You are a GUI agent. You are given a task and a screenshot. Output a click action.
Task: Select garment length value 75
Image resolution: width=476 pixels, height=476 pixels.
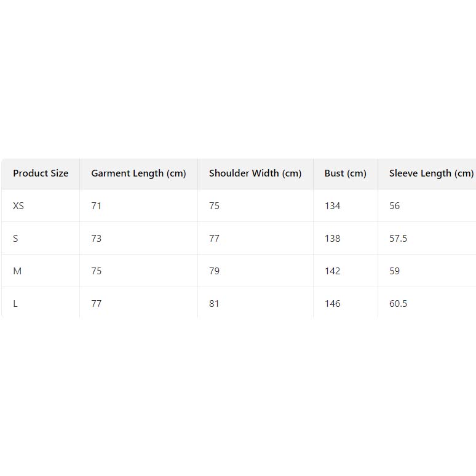click(x=96, y=271)
